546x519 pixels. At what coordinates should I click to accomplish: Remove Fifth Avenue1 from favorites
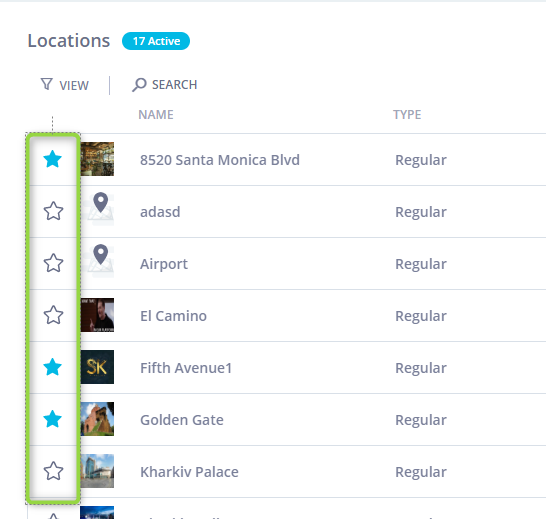coord(53,367)
